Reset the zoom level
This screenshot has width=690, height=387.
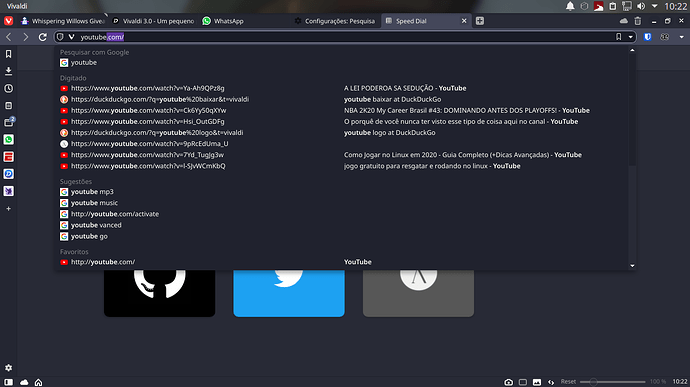click(x=568, y=382)
